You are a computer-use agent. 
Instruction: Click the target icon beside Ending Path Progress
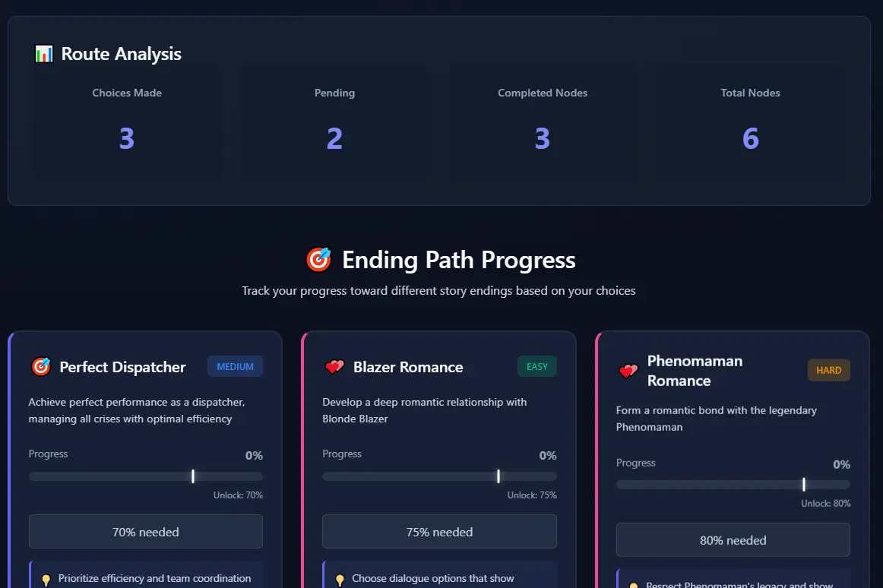click(318, 260)
